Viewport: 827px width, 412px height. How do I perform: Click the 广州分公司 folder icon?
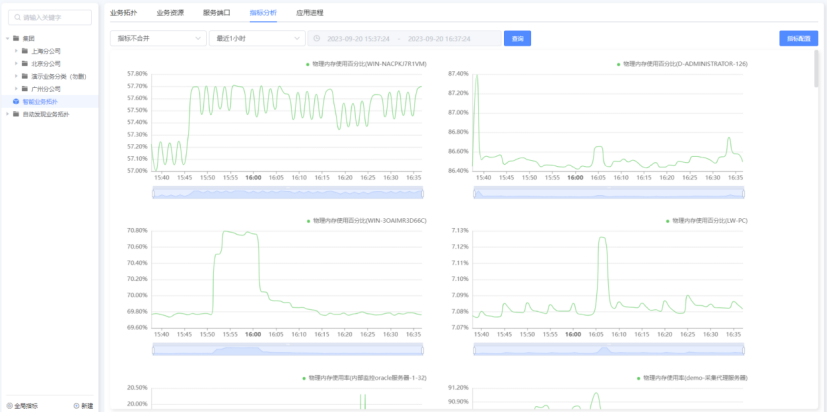click(25, 89)
